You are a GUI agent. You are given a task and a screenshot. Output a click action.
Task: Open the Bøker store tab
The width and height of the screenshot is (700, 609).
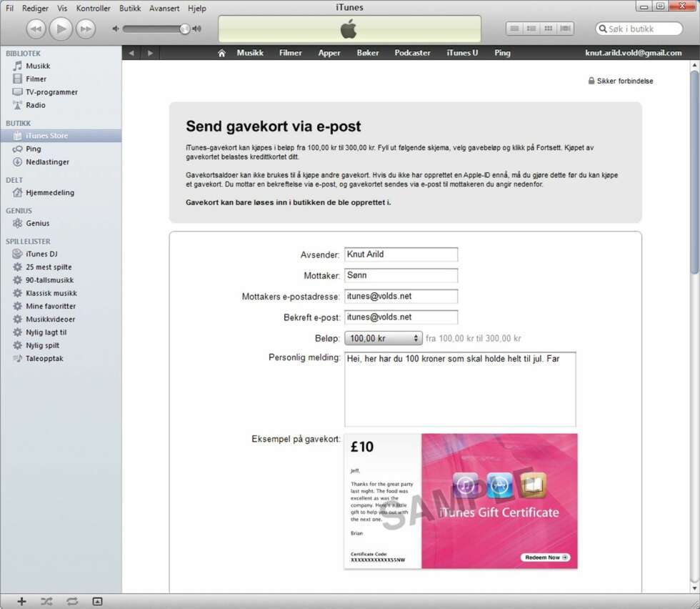[x=368, y=53]
